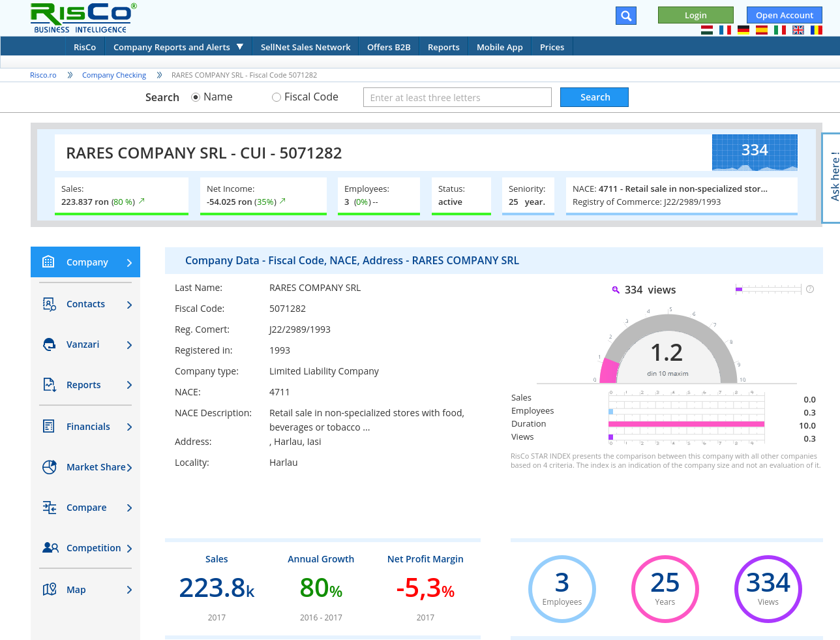Image resolution: width=840 pixels, height=640 pixels.
Task: Expand the Compare section chevron
Action: (129, 508)
